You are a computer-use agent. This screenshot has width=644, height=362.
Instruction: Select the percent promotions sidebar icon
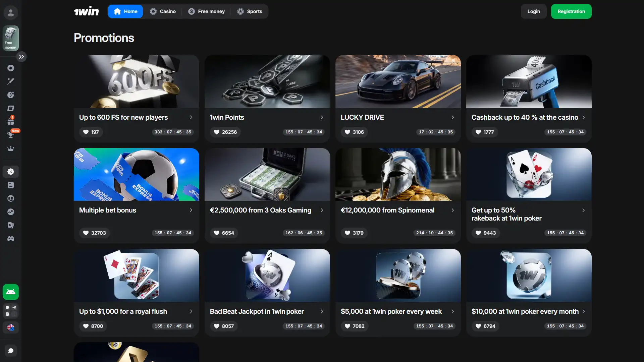pos(11,172)
